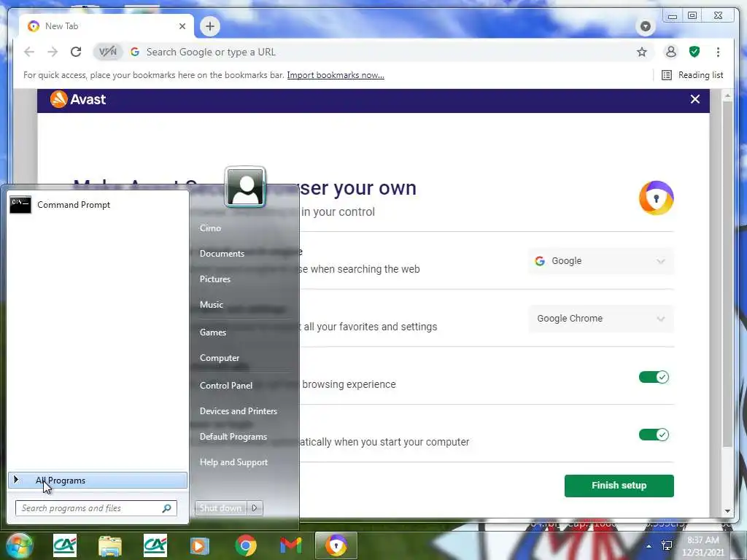Open Default Programs from Start menu
The height and width of the screenshot is (560, 747).
233,437
